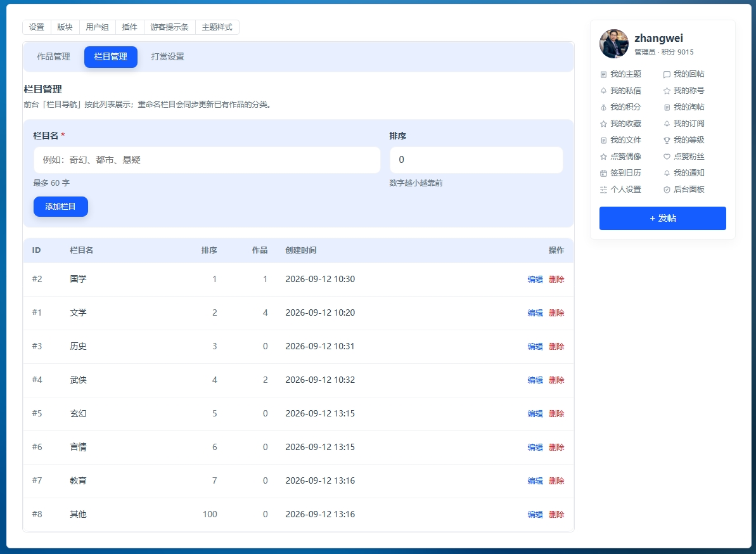Viewport: 756px width, 554px height.
Task: Open the 主题样式 admin tab
Action: (x=217, y=27)
